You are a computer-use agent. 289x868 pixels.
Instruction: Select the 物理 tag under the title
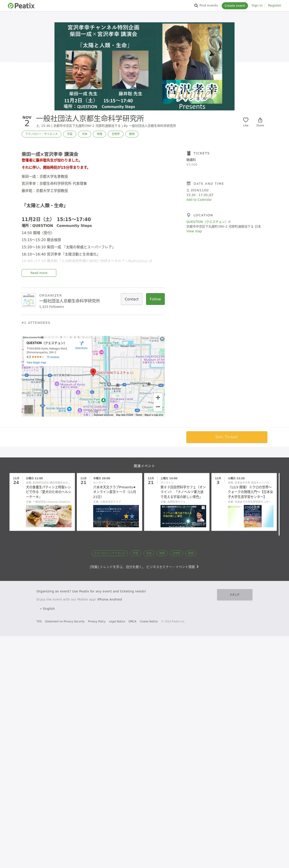(99, 134)
